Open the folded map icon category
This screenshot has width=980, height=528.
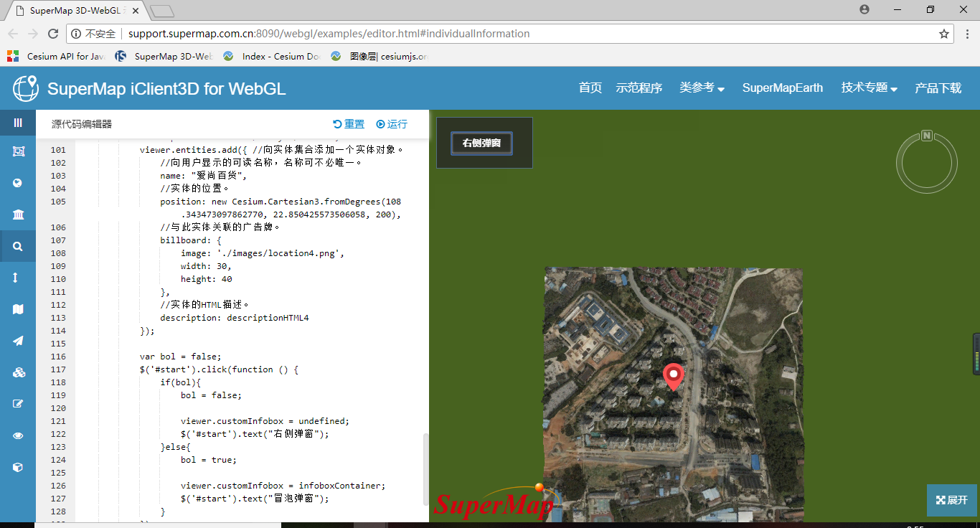(x=18, y=309)
